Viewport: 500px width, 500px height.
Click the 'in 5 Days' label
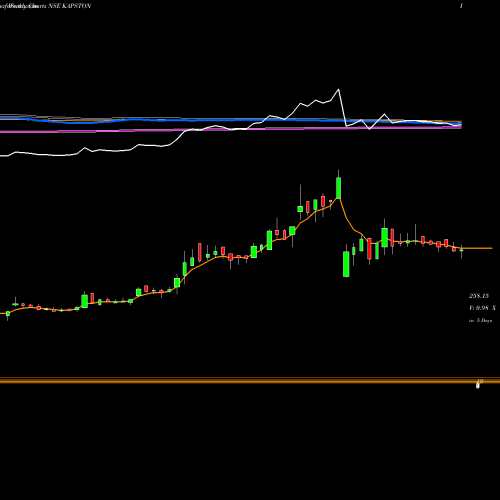tap(480, 320)
